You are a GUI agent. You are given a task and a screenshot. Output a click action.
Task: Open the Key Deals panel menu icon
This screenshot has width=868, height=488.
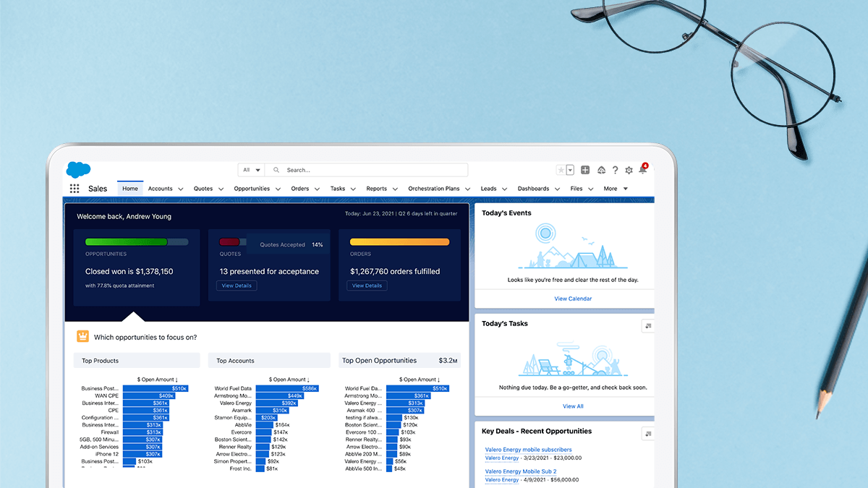[647, 432]
